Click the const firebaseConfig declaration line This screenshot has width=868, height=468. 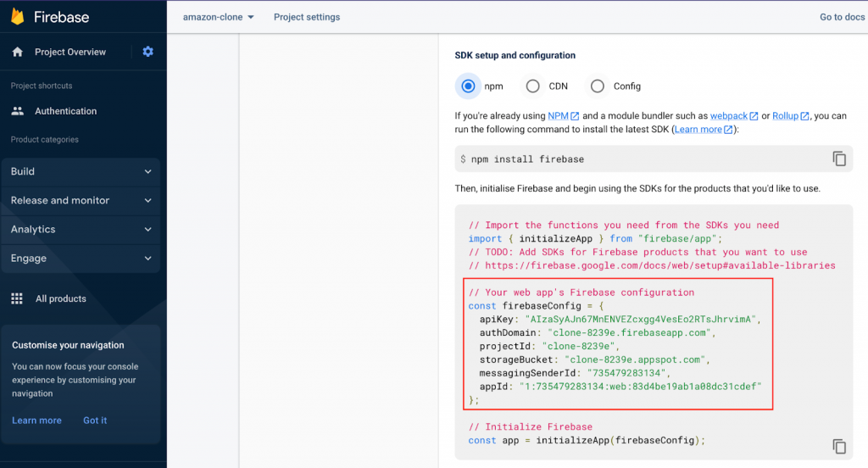coord(536,306)
